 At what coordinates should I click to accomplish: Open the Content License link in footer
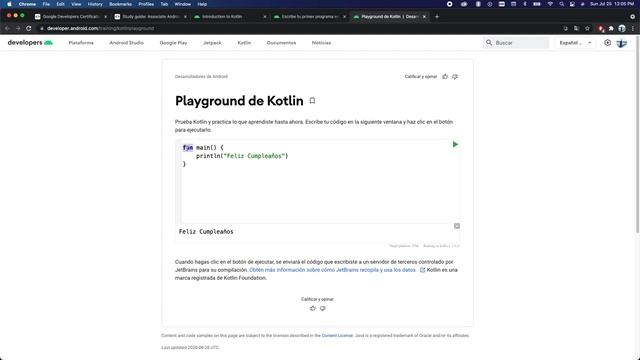pyautogui.click(x=337, y=336)
